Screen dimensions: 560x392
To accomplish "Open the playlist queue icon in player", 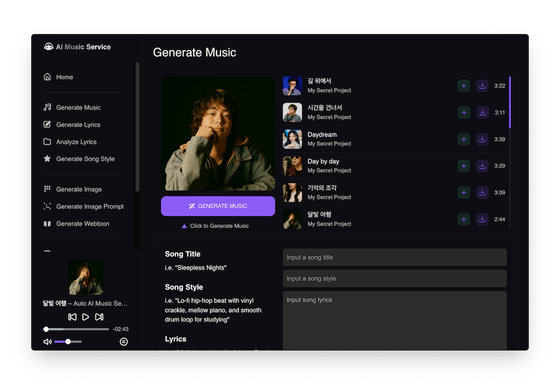I will (124, 342).
